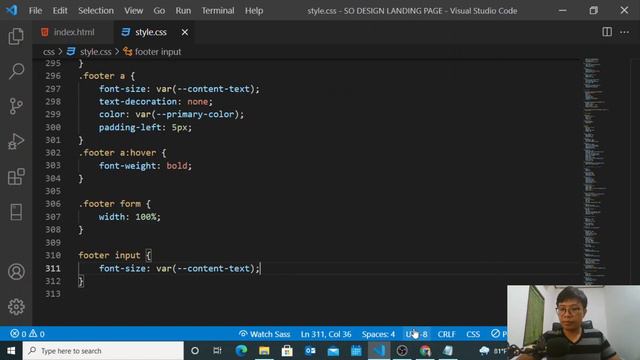Open OBS Studio from taskbar

(402, 351)
